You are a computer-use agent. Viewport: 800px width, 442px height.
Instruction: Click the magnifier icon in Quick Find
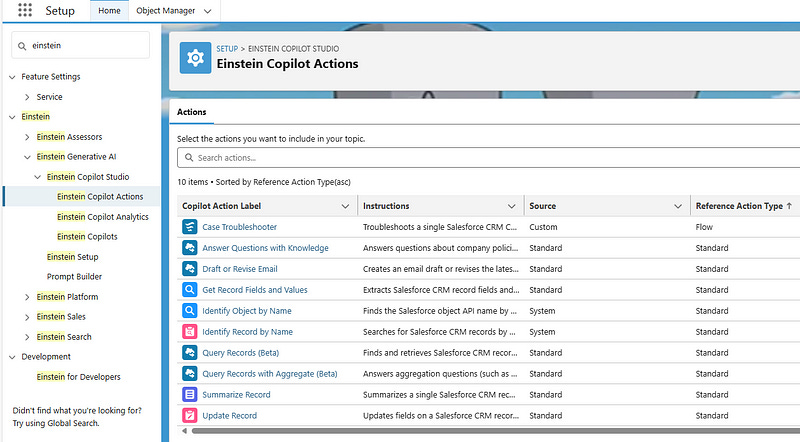coord(22,46)
